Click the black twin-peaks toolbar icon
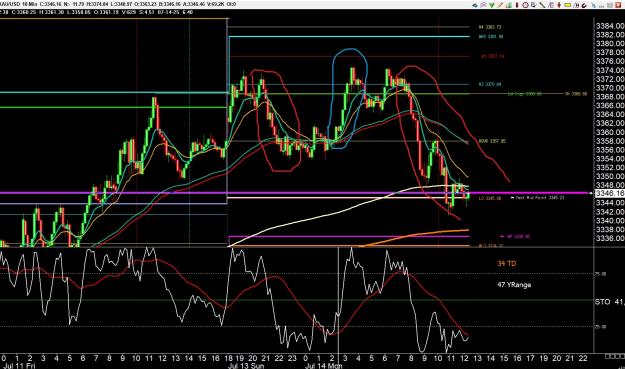 (576, 5)
